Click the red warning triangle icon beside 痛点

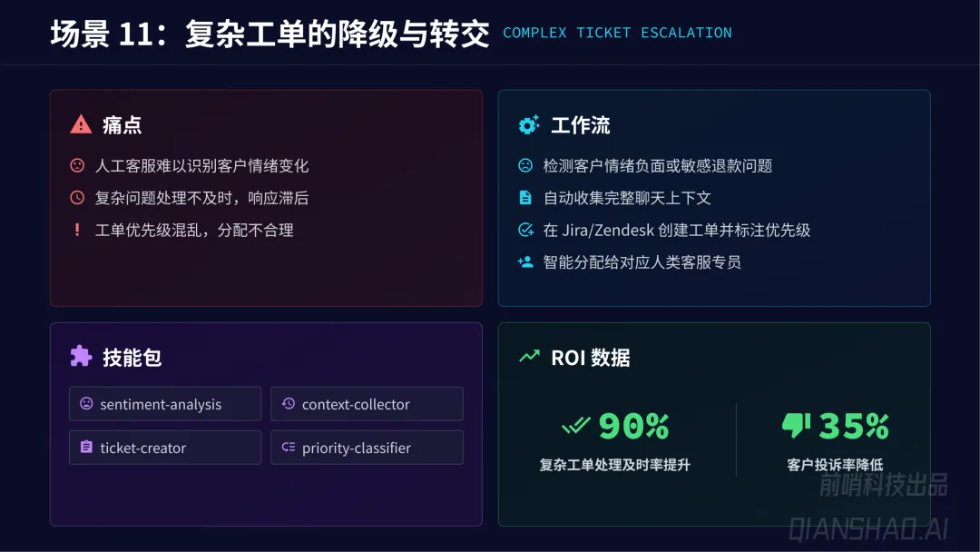[81, 124]
